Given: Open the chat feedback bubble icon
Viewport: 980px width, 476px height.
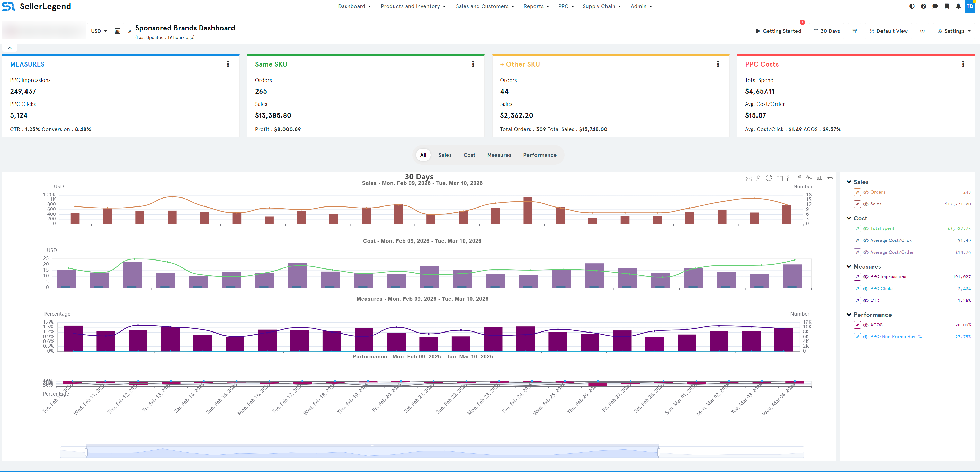Looking at the screenshot, I should [x=935, y=6].
